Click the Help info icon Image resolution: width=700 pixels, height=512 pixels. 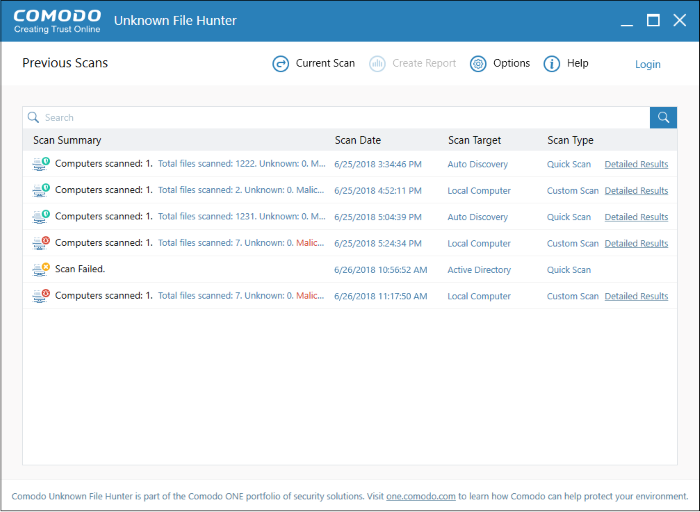click(x=551, y=64)
